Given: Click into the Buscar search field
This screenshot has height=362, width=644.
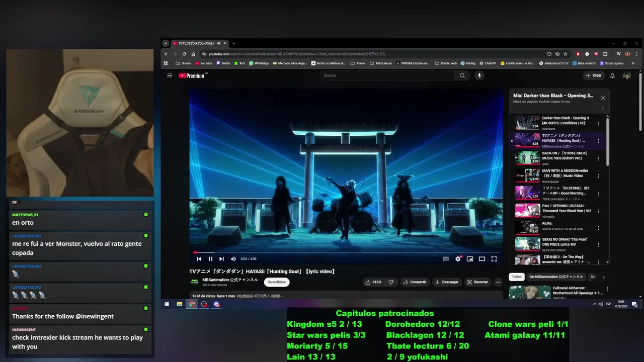Looking at the screenshot, I should [x=387, y=75].
